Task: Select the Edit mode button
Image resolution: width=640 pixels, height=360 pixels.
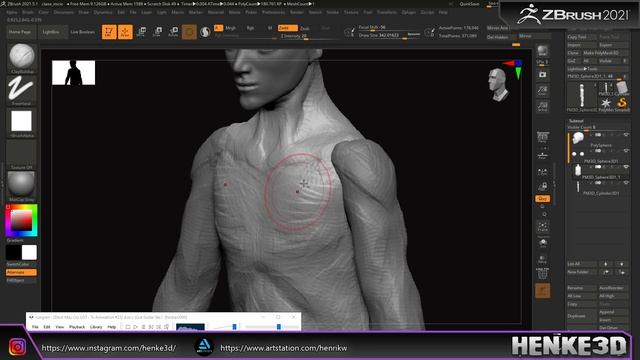Action: 109,32
